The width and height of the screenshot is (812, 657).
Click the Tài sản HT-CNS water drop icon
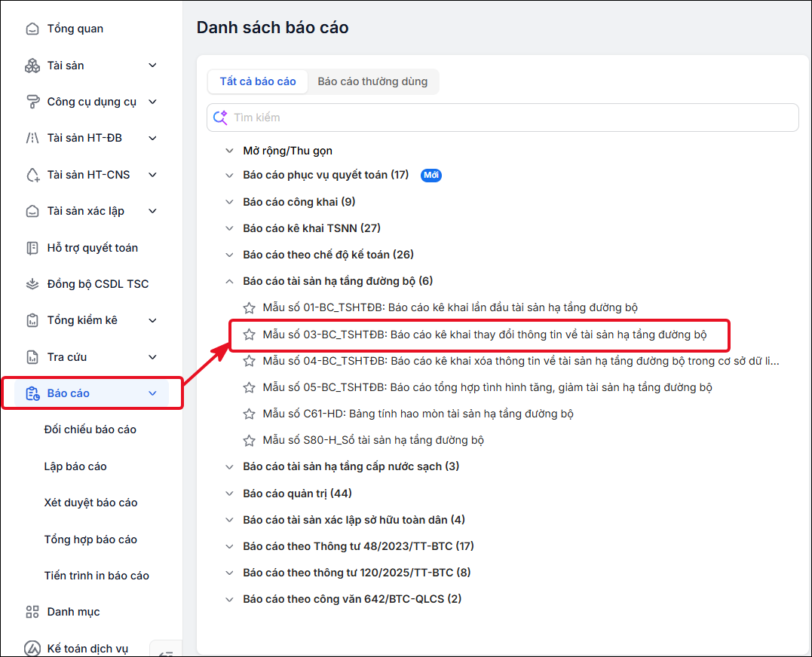(32, 175)
